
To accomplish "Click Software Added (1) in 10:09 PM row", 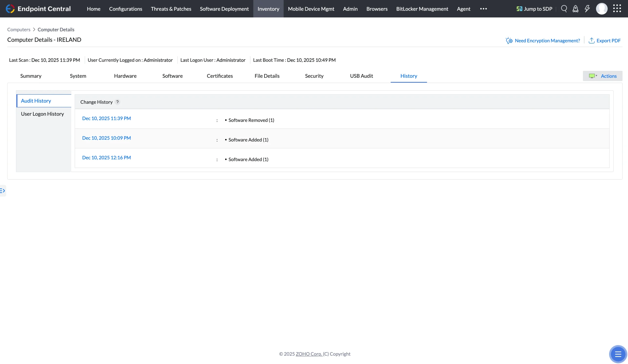I will pyautogui.click(x=249, y=140).
